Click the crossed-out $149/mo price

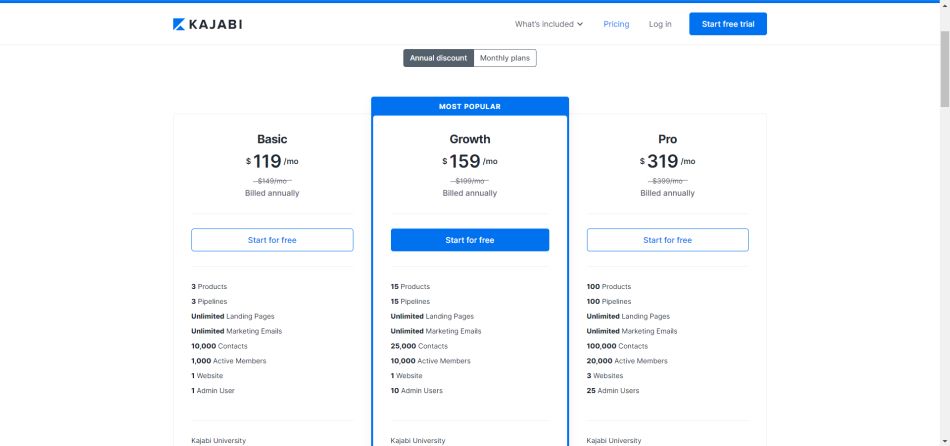tap(272, 181)
